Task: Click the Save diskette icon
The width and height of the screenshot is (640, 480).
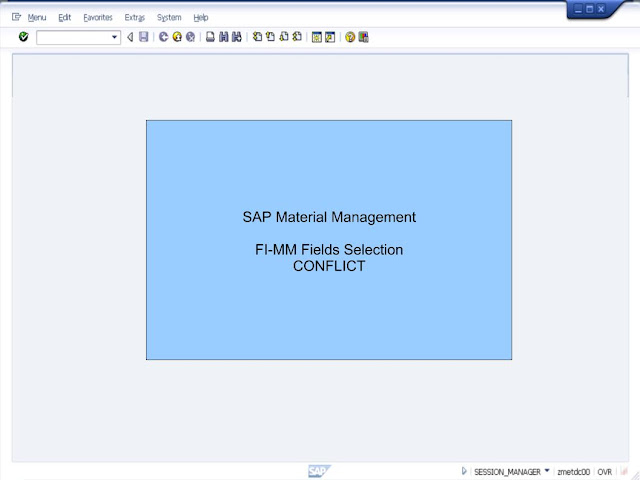Action: [143, 37]
